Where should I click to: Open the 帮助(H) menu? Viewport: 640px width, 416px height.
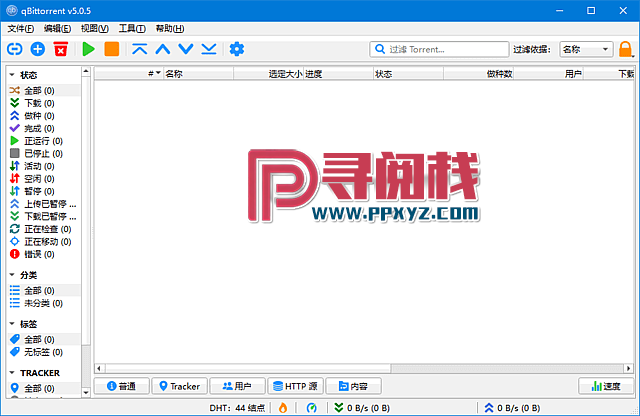[170, 29]
